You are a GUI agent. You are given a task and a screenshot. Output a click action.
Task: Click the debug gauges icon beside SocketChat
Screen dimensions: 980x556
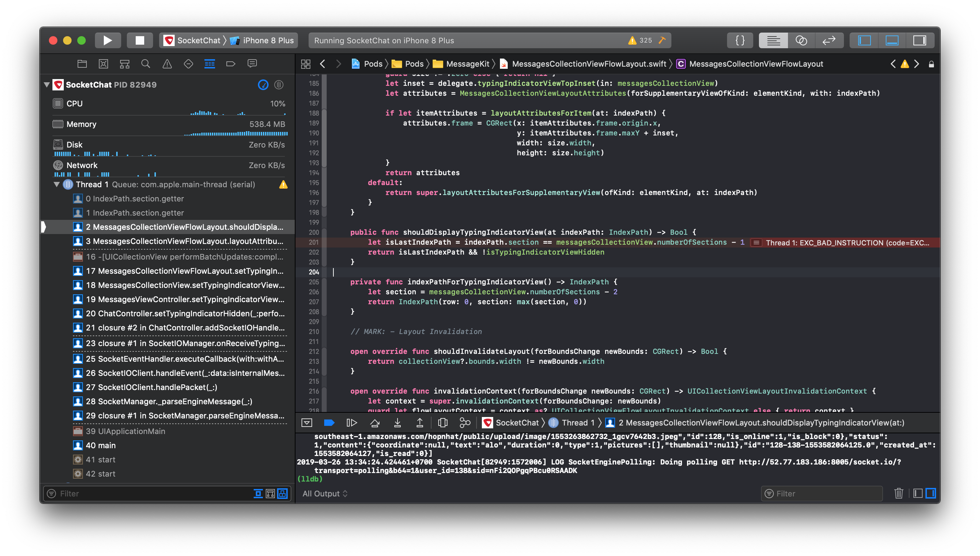[x=263, y=85]
